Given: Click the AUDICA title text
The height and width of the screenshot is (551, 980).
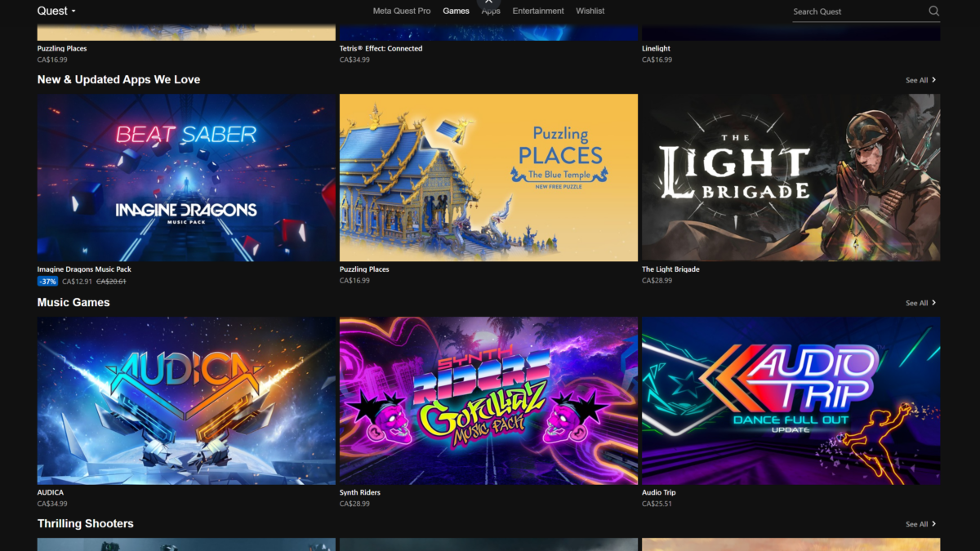Looking at the screenshot, I should 51,493.
